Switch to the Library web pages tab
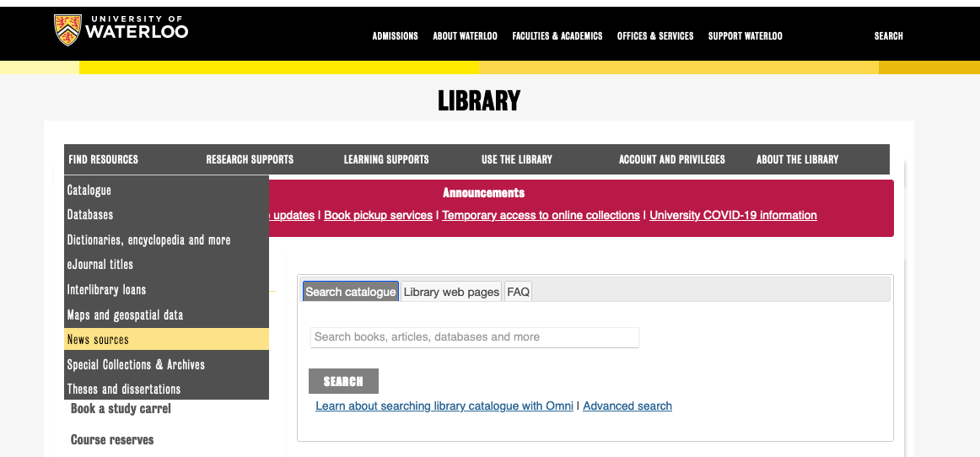This screenshot has height=457, width=980. [x=451, y=292]
